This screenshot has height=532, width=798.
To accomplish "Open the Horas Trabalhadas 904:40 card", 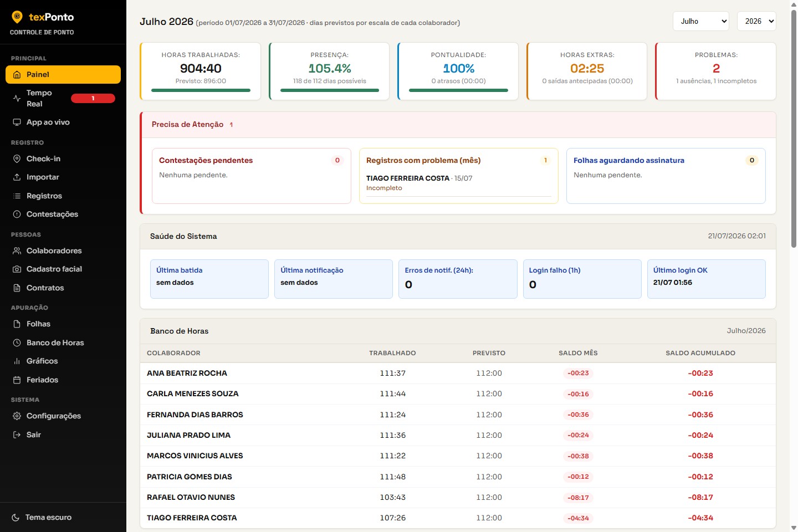I will 201,71.
